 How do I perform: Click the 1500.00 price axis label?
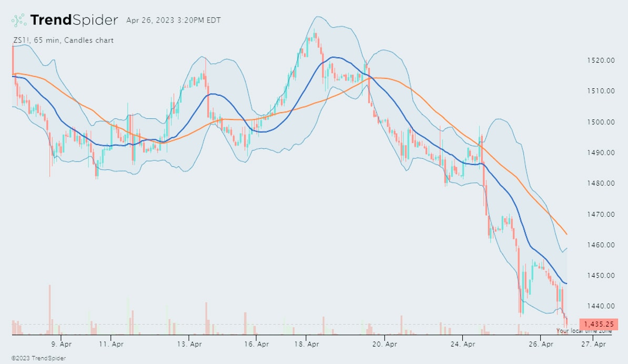[x=601, y=122]
